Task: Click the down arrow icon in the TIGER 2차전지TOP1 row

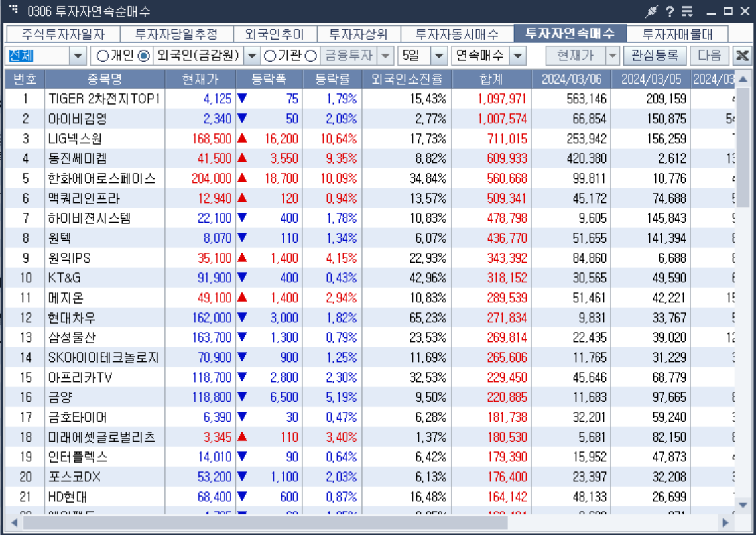Action: (243, 98)
